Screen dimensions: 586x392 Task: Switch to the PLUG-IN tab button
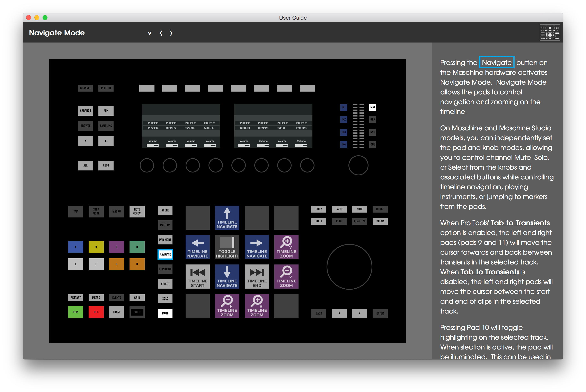click(106, 88)
